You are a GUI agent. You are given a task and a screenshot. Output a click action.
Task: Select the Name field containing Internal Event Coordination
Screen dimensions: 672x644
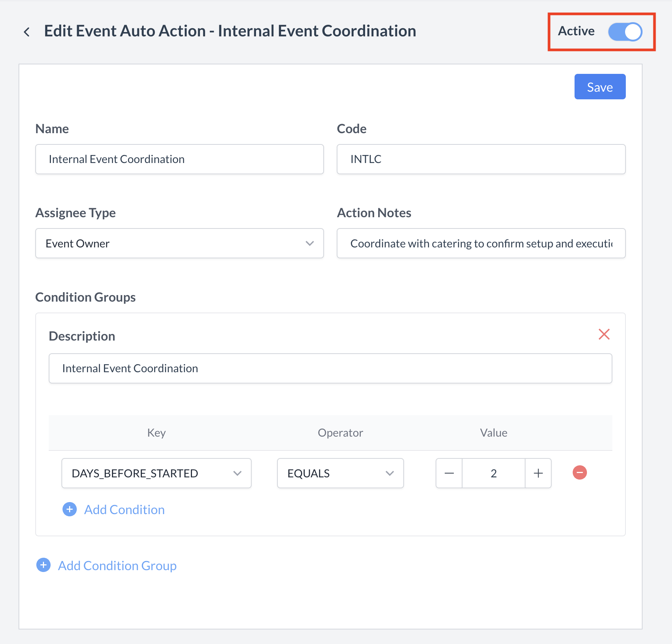179,159
